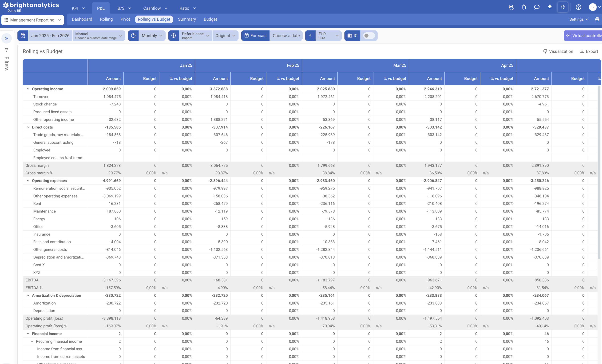Open the Virtual controller button
The width and height of the screenshot is (602, 364).
pyautogui.click(x=583, y=36)
